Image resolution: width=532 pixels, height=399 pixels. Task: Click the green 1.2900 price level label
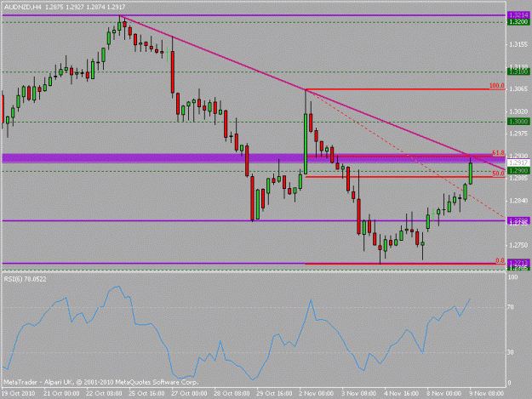tap(518, 171)
